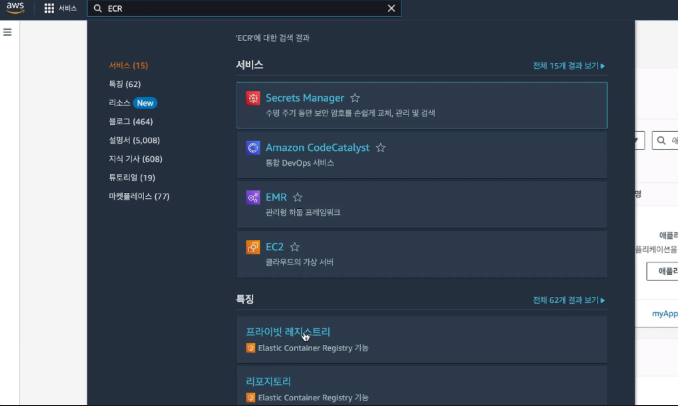Select the 블로그 (464) filter category
This screenshot has height=406, width=678.
(x=131, y=121)
